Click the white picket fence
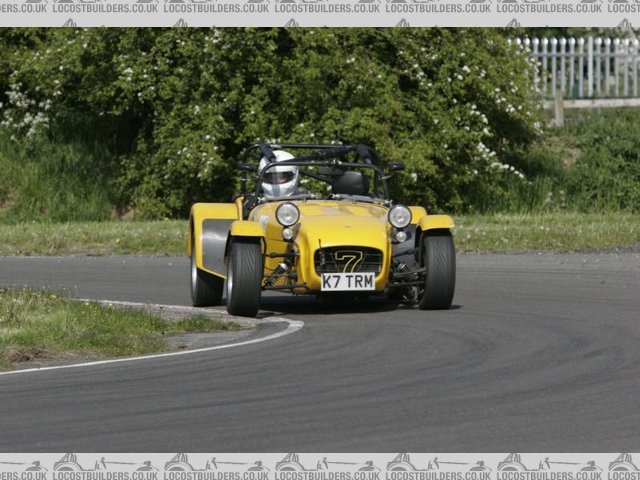 pyautogui.click(x=580, y=68)
